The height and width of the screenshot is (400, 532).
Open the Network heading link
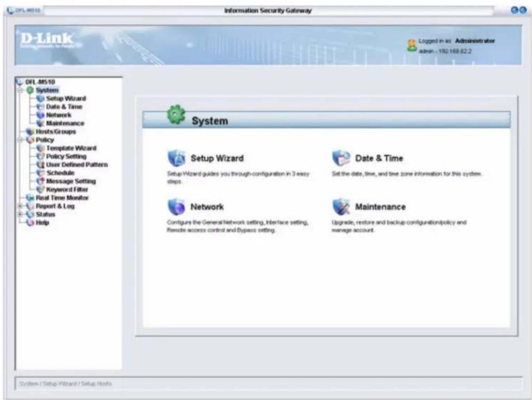point(207,207)
